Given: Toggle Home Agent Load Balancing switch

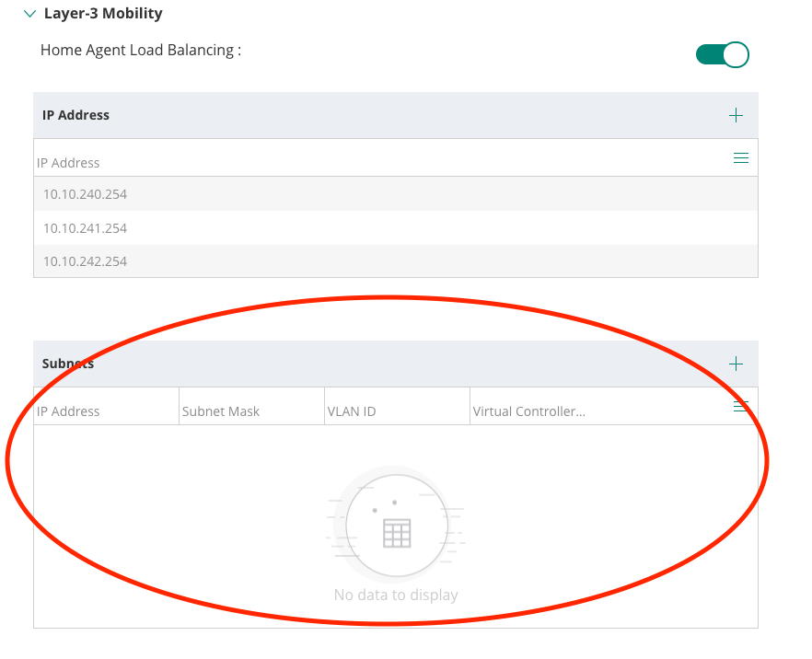Looking at the screenshot, I should coord(722,54).
